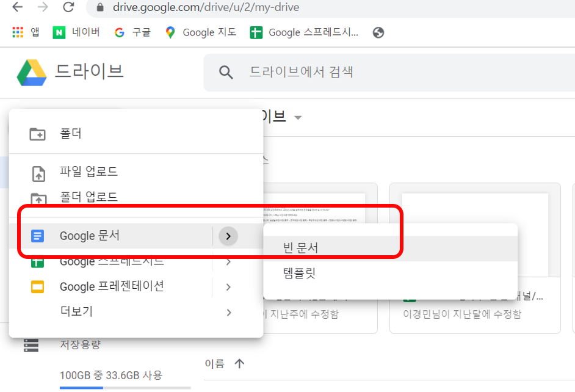
Task: Open Google 스프레드시트 bookmark
Action: pyautogui.click(x=304, y=32)
